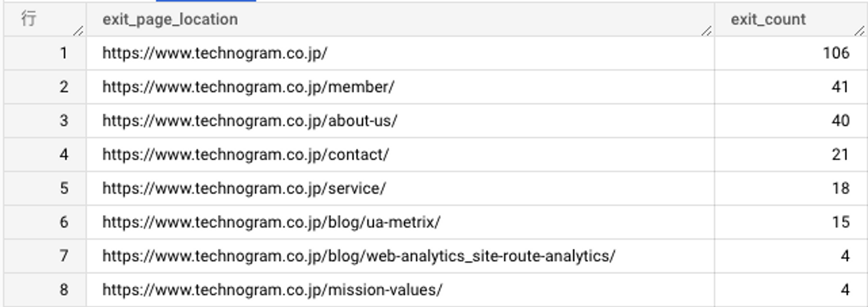Viewport: 868px width, 307px height.
Task: Click the exit_count column resize handle
Action: tap(859, 31)
